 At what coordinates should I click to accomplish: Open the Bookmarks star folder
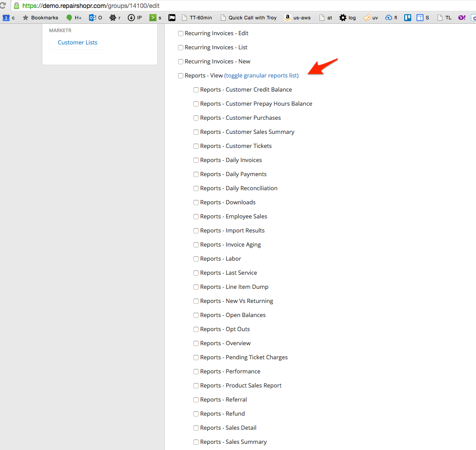point(40,18)
